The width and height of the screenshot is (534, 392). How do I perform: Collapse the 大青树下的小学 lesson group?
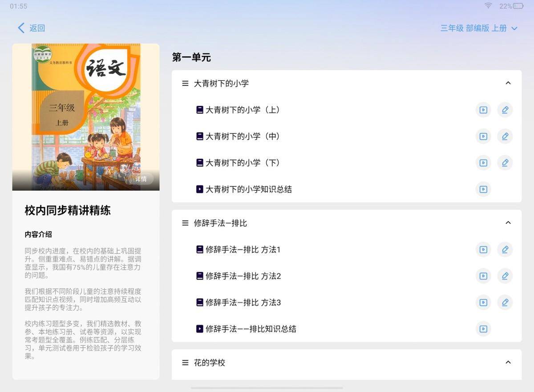[x=508, y=83]
